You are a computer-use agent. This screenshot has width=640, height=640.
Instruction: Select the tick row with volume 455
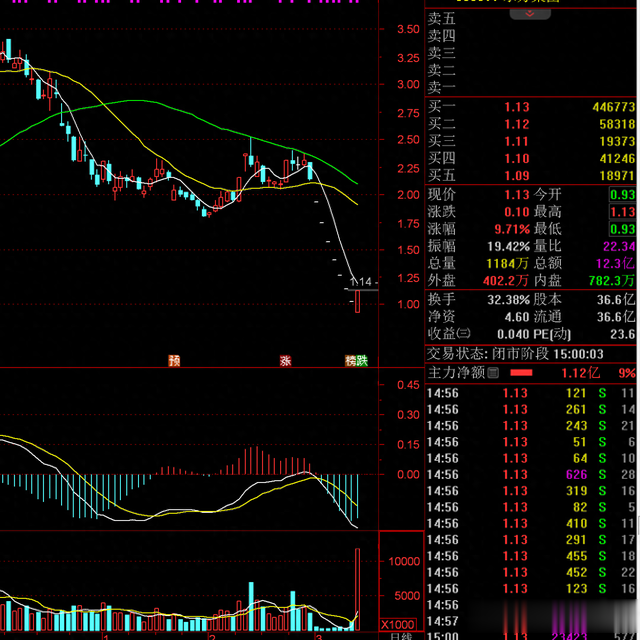[531, 556]
